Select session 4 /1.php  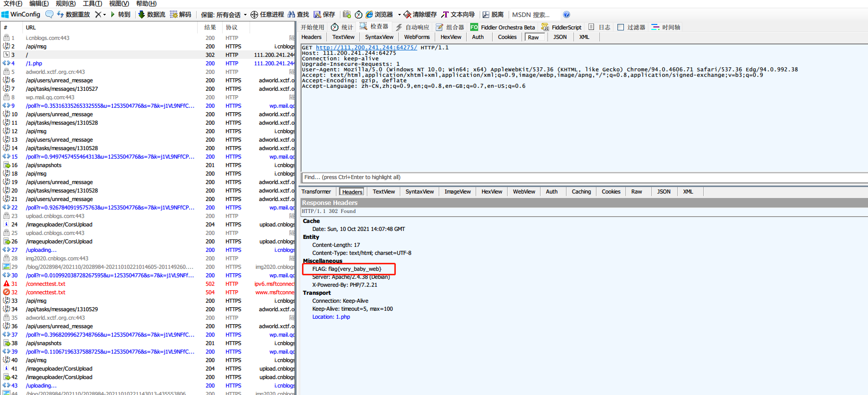click(x=148, y=63)
